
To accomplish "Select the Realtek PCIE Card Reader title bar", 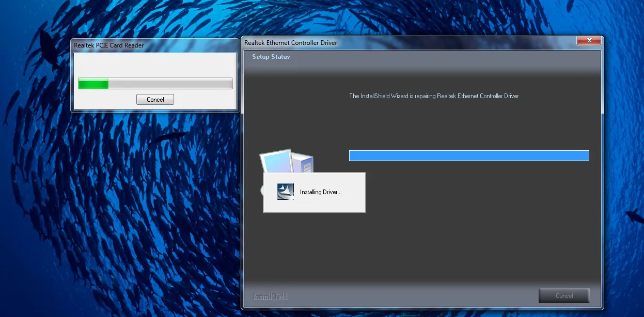I will [x=154, y=45].
